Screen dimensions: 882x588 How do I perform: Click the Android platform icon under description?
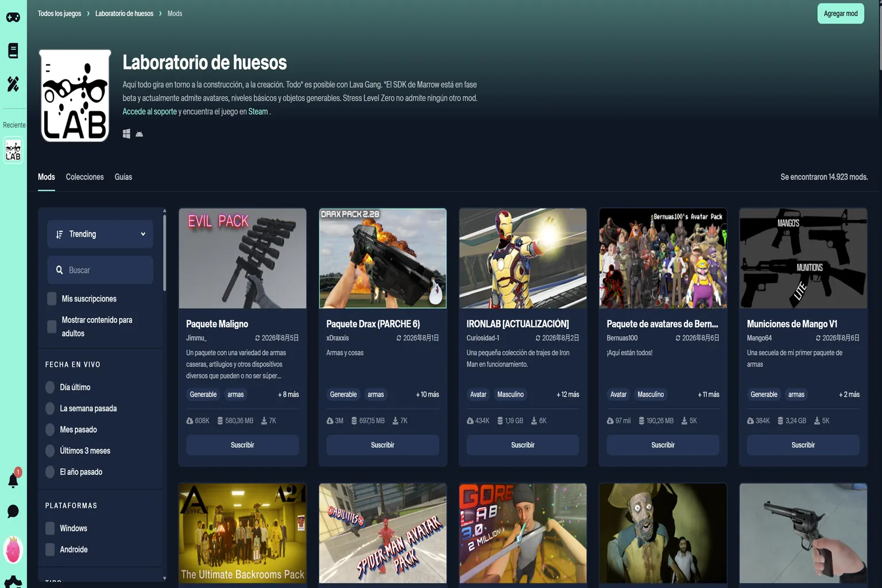coord(139,134)
